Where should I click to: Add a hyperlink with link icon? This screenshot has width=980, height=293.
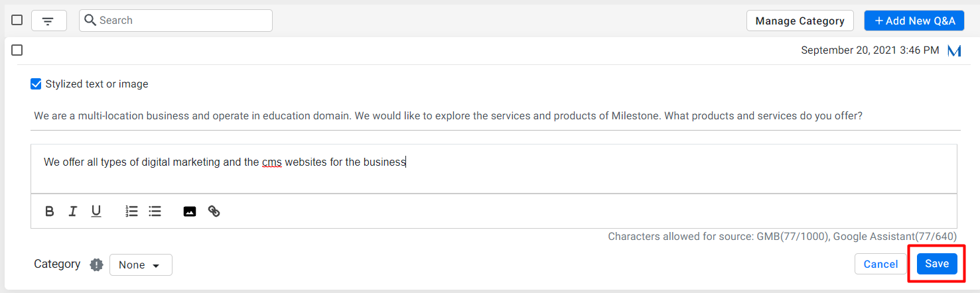(x=214, y=211)
